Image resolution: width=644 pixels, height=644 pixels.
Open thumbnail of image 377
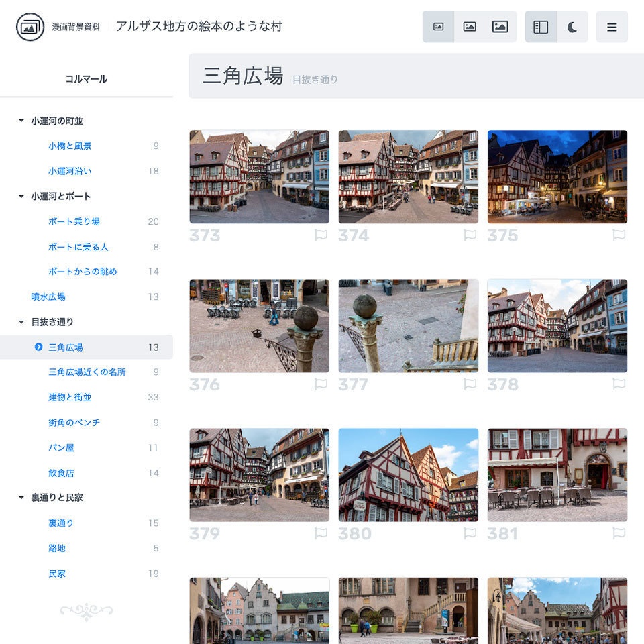click(x=409, y=326)
